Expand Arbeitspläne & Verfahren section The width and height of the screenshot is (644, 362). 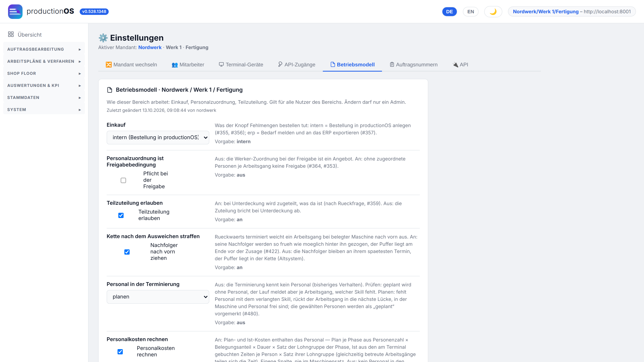point(44,61)
